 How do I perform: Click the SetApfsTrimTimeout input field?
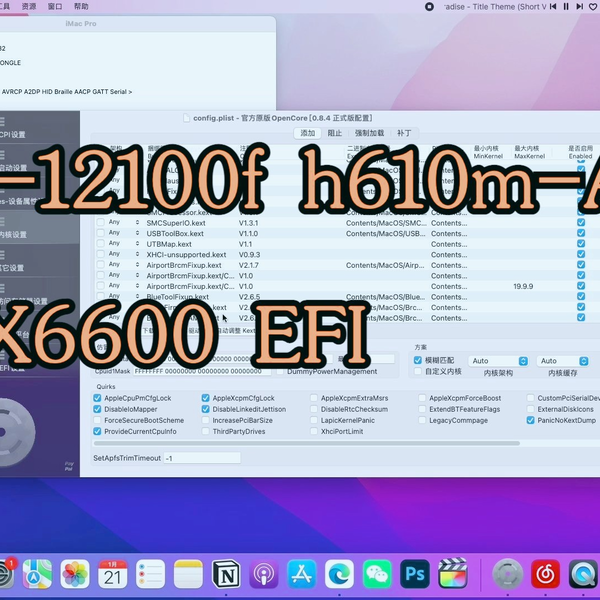(x=202, y=458)
